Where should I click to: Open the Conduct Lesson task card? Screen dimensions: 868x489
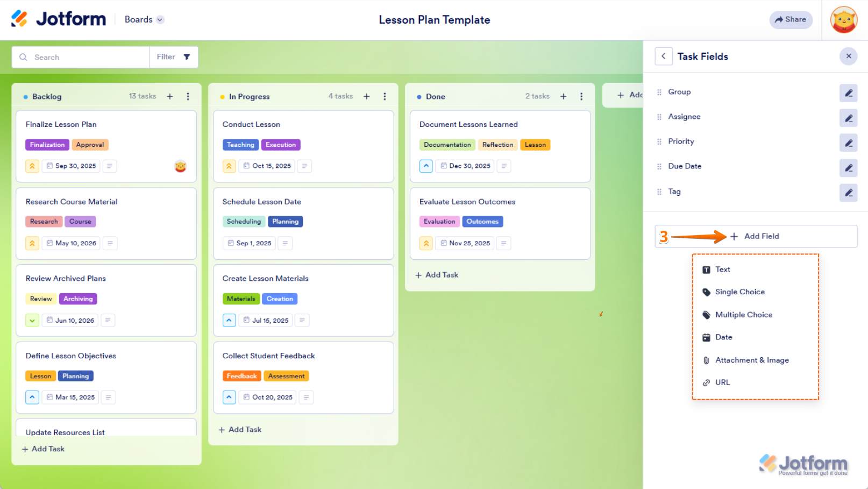pos(303,125)
